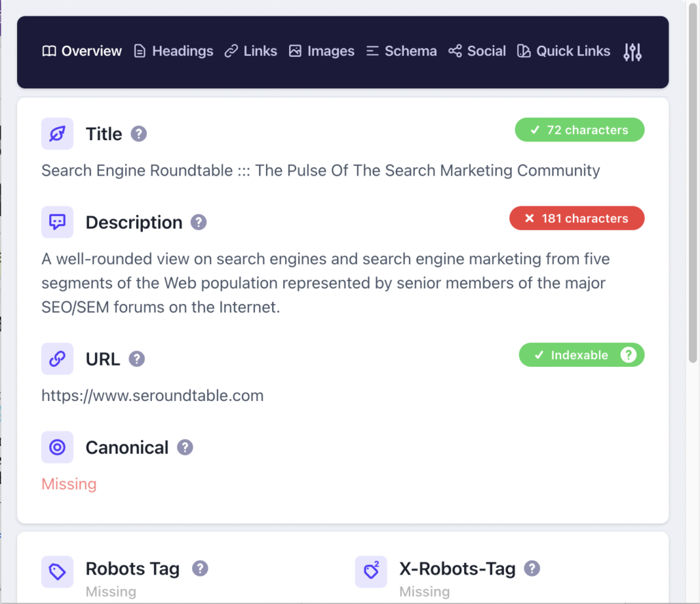Click the Indexable status badge
The width and height of the screenshot is (700, 604).
click(x=581, y=355)
